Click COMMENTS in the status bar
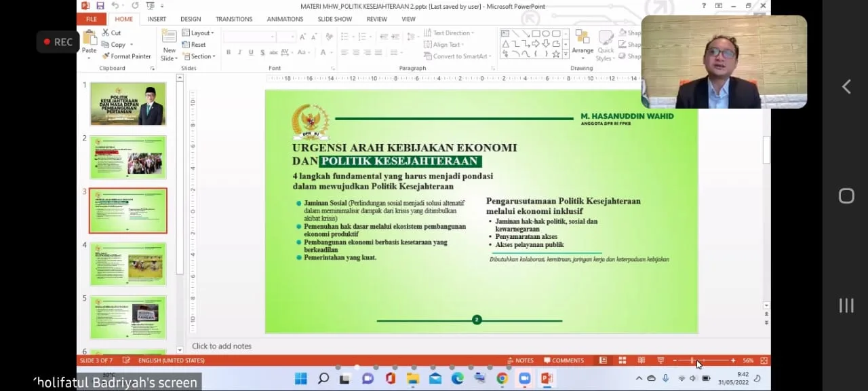868x391 pixels. [564, 360]
